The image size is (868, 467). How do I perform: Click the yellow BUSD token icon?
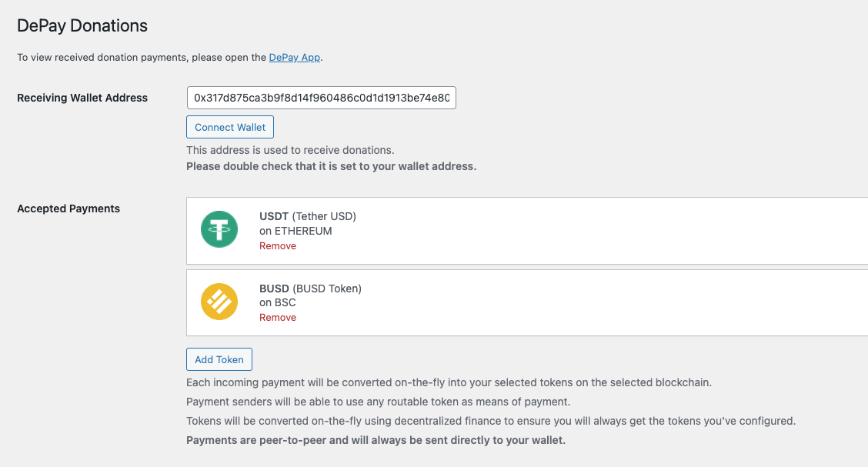(x=219, y=302)
